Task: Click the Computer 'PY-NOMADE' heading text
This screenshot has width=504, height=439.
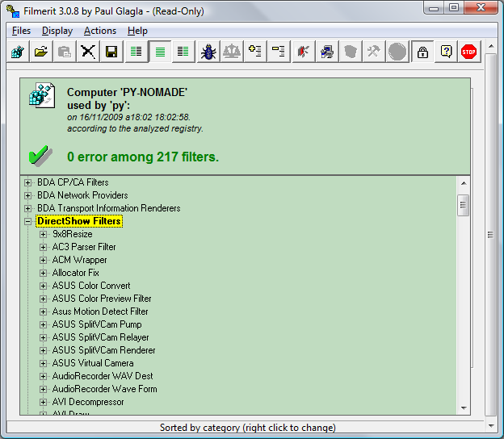Action: click(x=128, y=92)
